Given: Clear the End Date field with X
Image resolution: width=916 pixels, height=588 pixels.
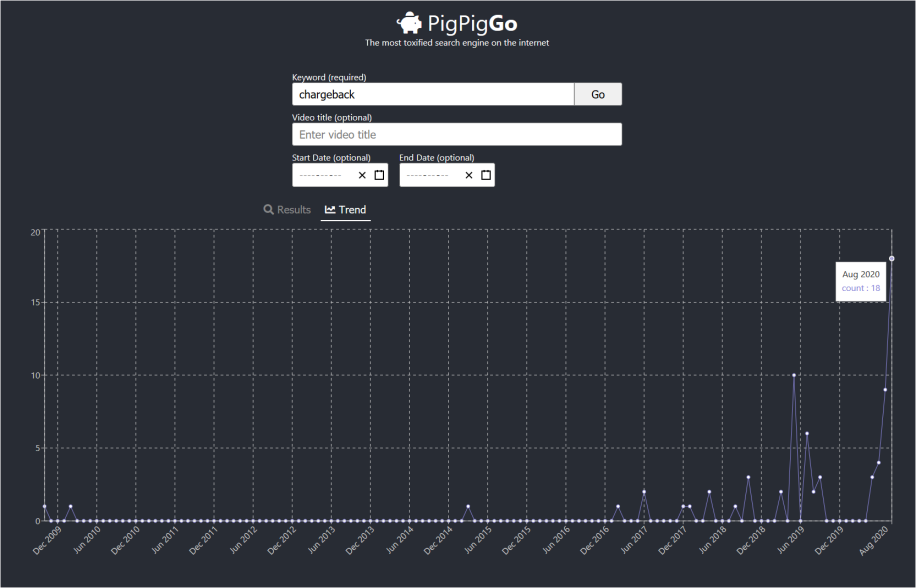Looking at the screenshot, I should click(x=469, y=175).
